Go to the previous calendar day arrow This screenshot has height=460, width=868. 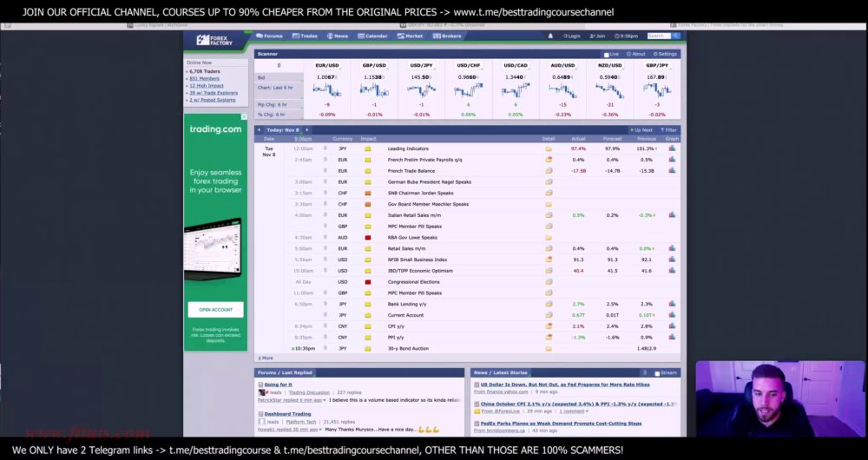[259, 130]
